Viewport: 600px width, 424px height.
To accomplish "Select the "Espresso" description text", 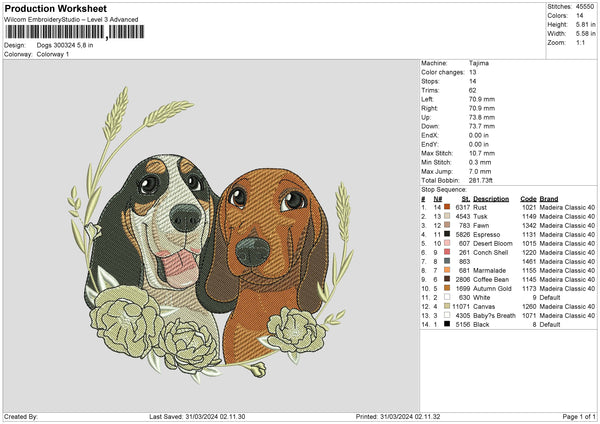I will (x=486, y=234).
